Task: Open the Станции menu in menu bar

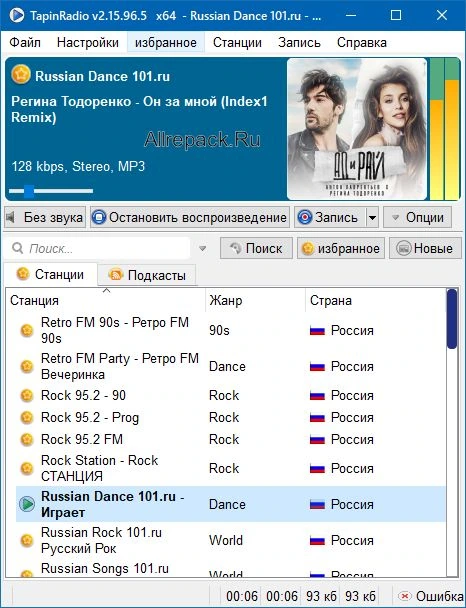Action: pos(237,42)
